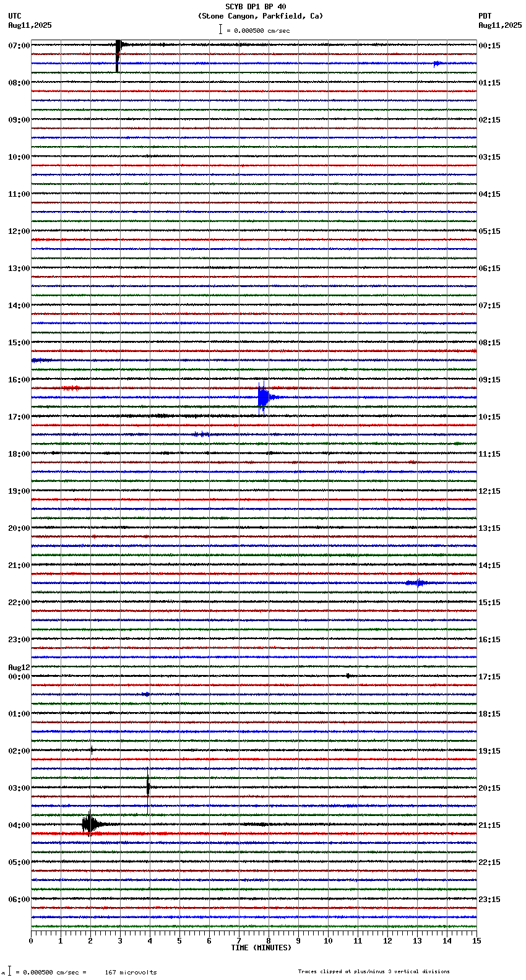Select the 07:00 UTC time label
Viewport: 526px width, 980px height.
(19, 46)
